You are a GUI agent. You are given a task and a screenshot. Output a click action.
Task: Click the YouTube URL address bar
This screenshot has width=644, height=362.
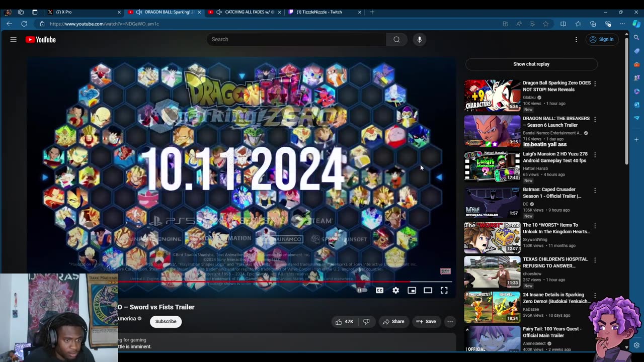(x=272, y=24)
